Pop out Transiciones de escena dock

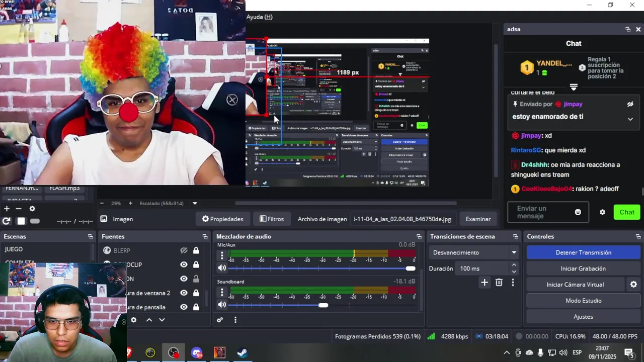(x=515, y=236)
